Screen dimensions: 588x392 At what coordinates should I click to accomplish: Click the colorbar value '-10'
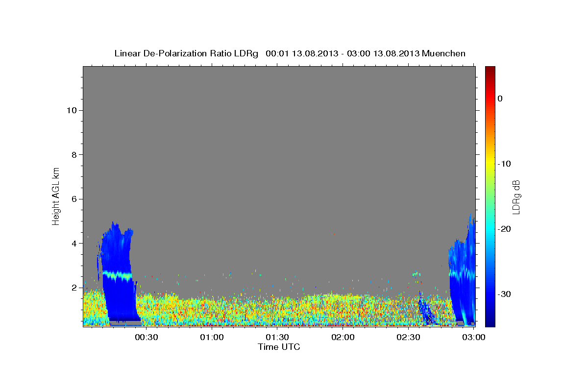505,164
